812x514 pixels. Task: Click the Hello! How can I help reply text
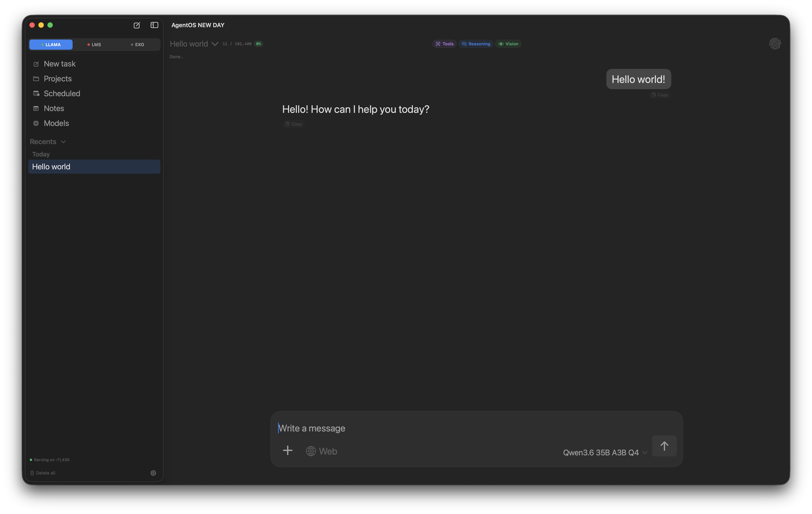(x=355, y=109)
